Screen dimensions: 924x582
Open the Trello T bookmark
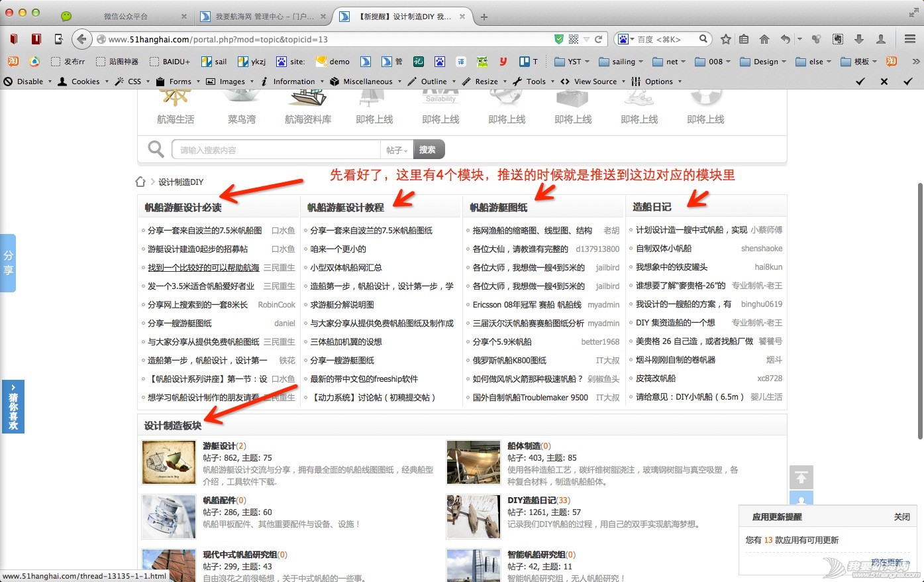tap(528, 62)
